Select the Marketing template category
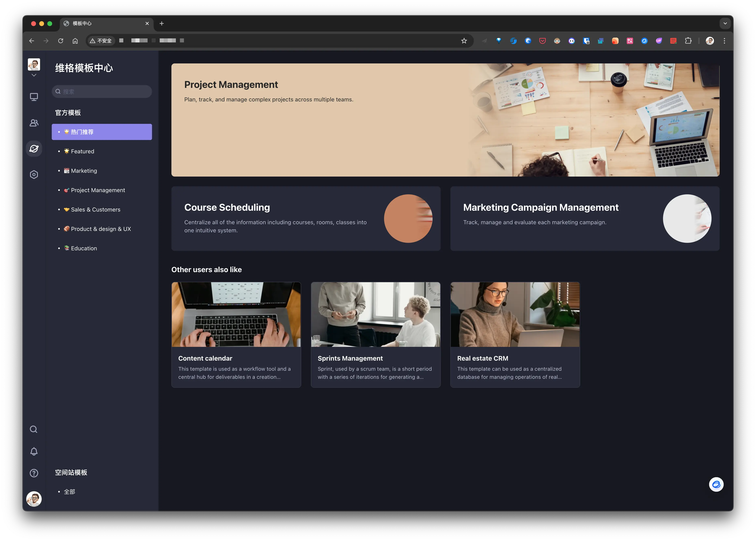The height and width of the screenshot is (541, 756). point(84,171)
